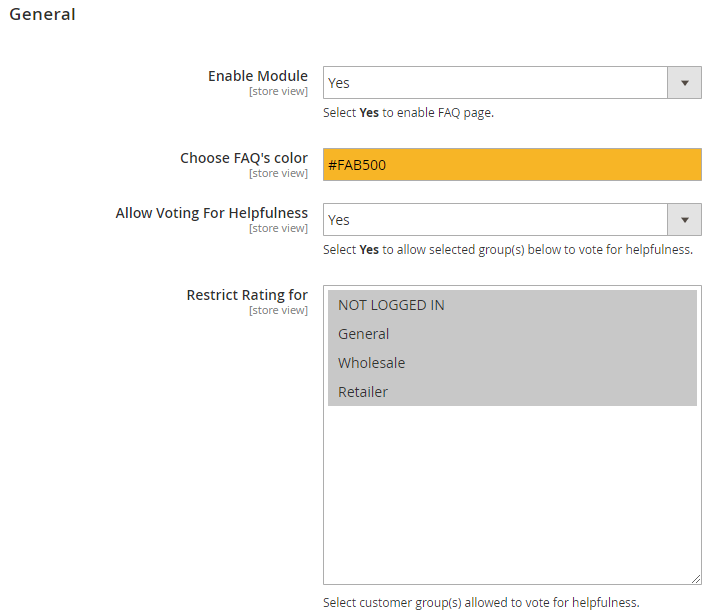Click the Enable Module field label
This screenshot has height=615, width=711.
pos(257,76)
